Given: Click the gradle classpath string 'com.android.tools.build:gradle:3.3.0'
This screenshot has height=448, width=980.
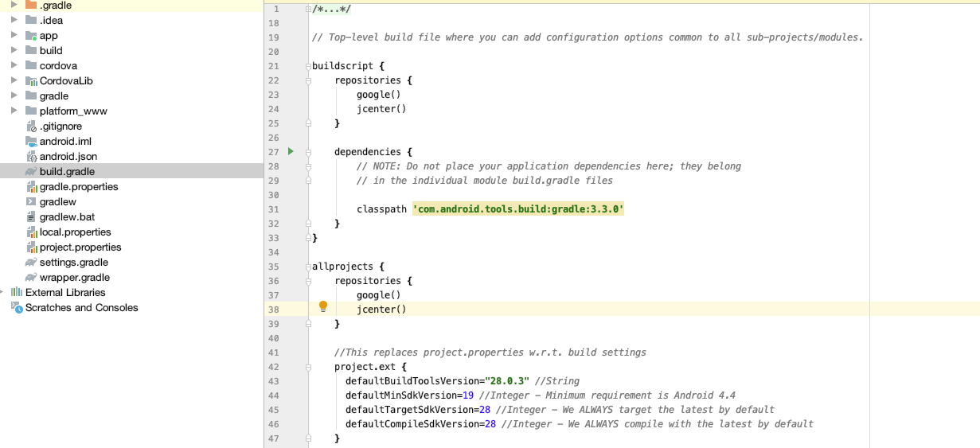Looking at the screenshot, I should (x=518, y=209).
